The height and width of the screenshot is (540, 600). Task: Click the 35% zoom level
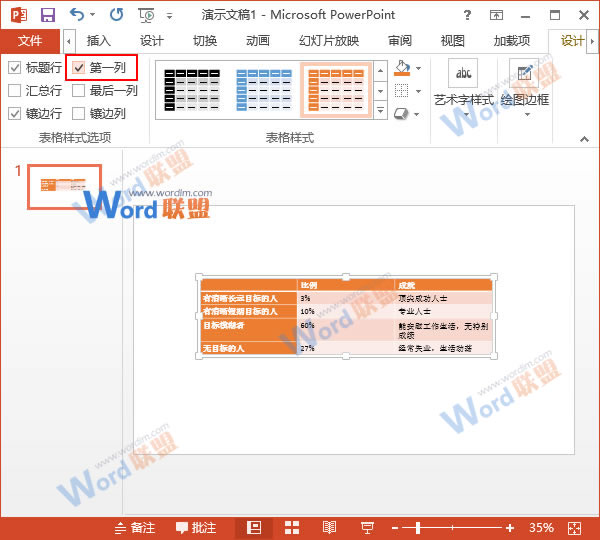tap(541, 528)
